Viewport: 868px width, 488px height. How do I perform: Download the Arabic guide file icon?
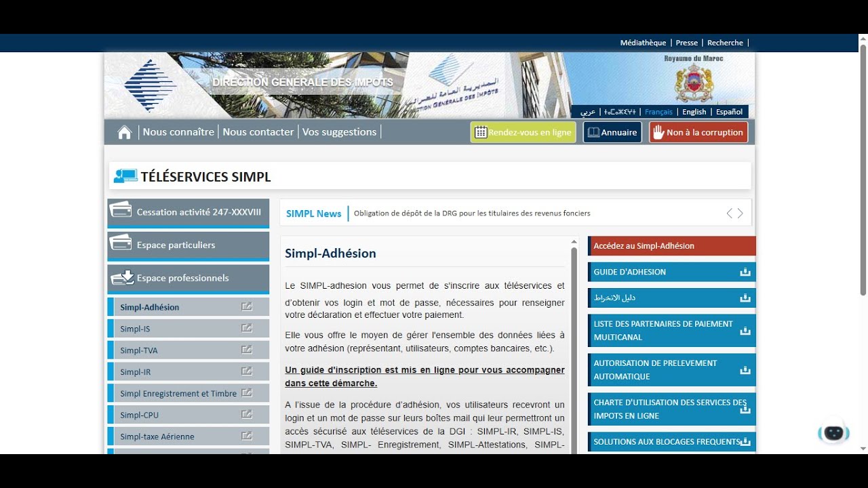[745, 298]
